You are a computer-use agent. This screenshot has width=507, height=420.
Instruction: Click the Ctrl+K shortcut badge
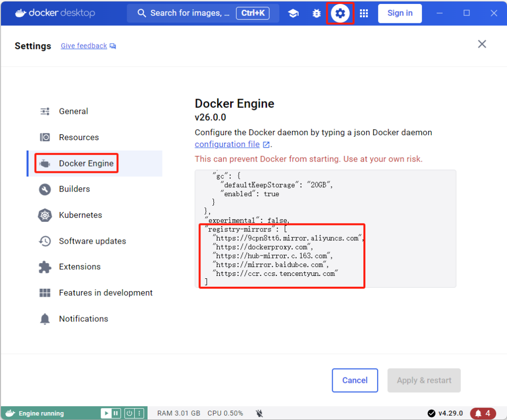(253, 13)
